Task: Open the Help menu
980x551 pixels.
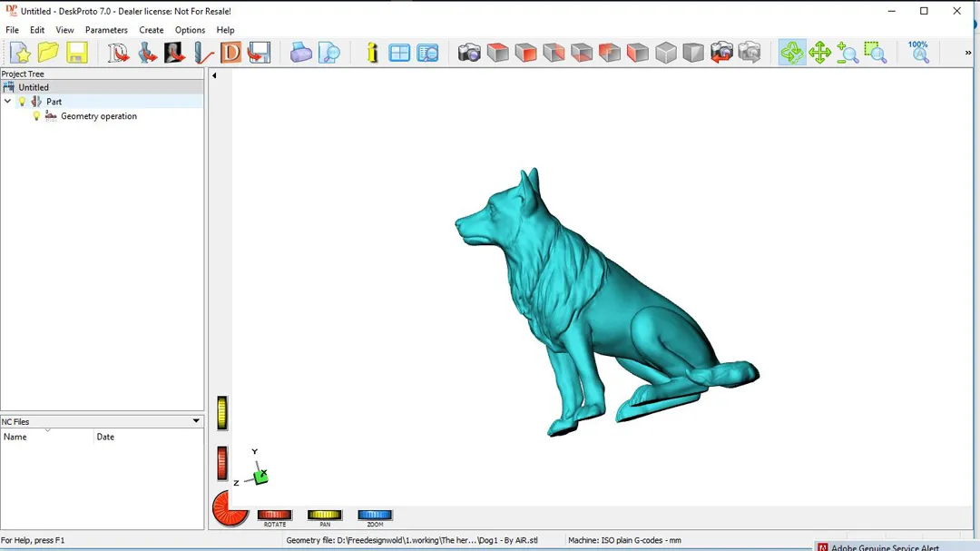Action: 225,30
